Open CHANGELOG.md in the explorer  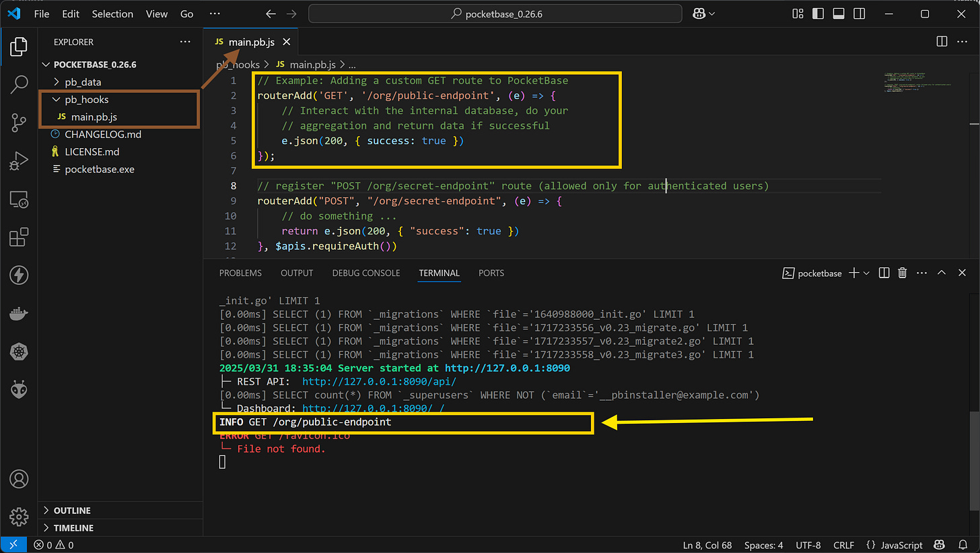[103, 134]
